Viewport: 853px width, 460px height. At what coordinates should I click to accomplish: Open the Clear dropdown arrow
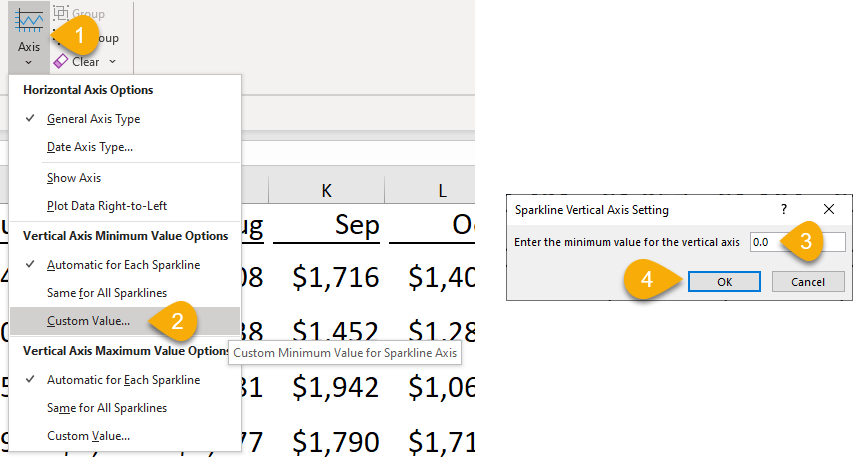tap(113, 62)
